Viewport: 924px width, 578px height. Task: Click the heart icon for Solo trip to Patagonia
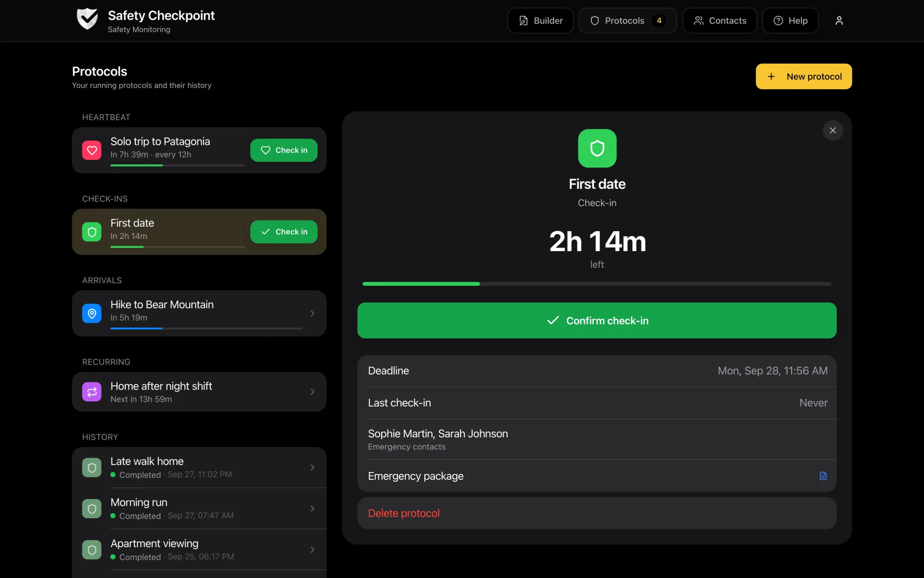(x=91, y=150)
